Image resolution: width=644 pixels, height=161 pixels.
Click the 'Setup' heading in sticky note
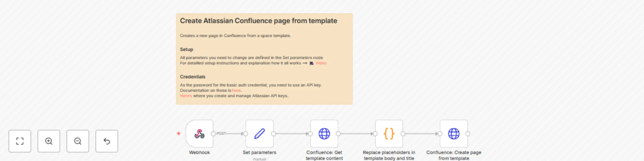[186, 49]
